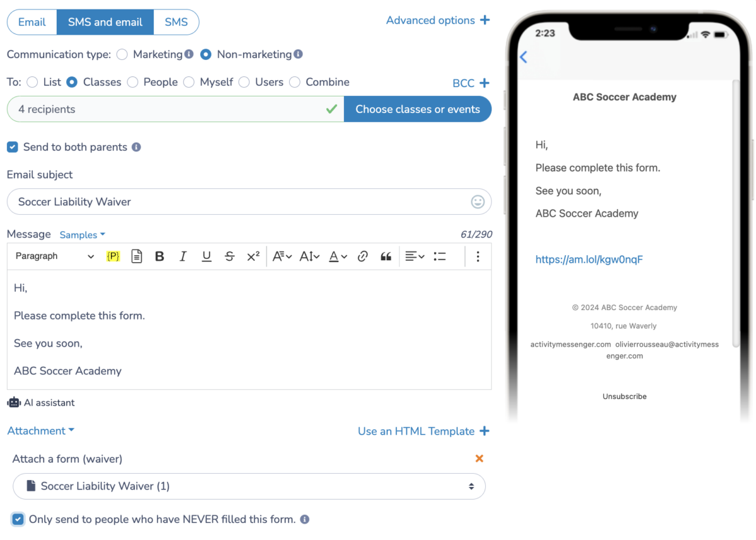Insert a {P} personalization token

(113, 256)
